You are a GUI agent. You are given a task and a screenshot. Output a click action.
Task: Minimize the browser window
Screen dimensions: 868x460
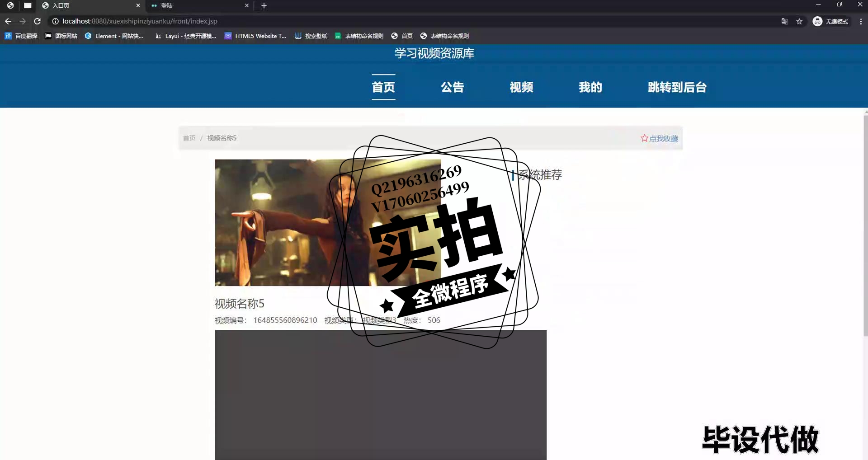tap(818, 5)
